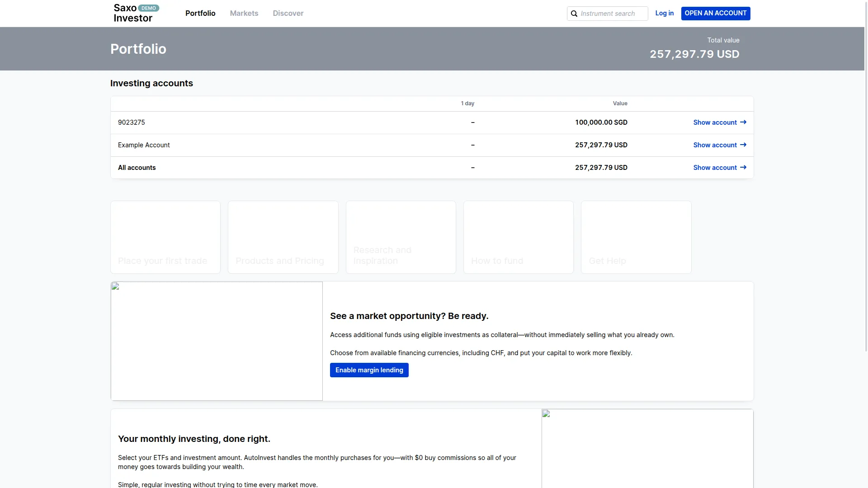Viewport: 868px width, 488px height.
Task: Click the Investing accounts heading
Action: click(151, 83)
